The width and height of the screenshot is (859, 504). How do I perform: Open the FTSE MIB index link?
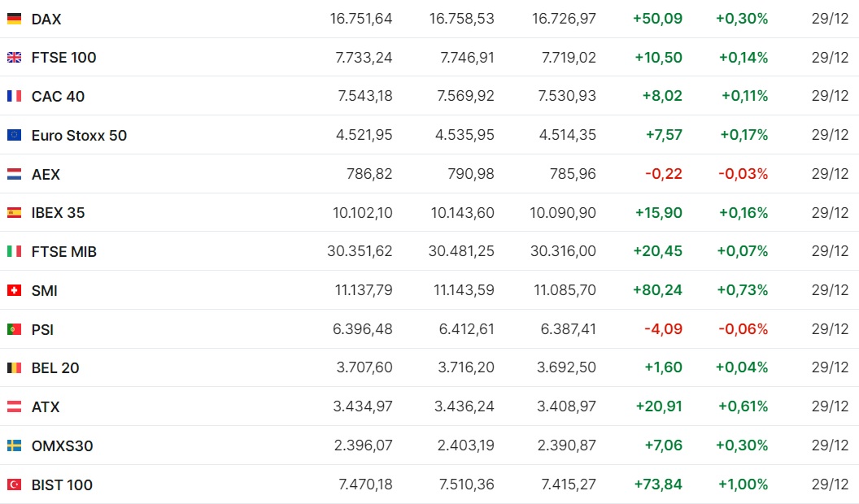pos(63,252)
